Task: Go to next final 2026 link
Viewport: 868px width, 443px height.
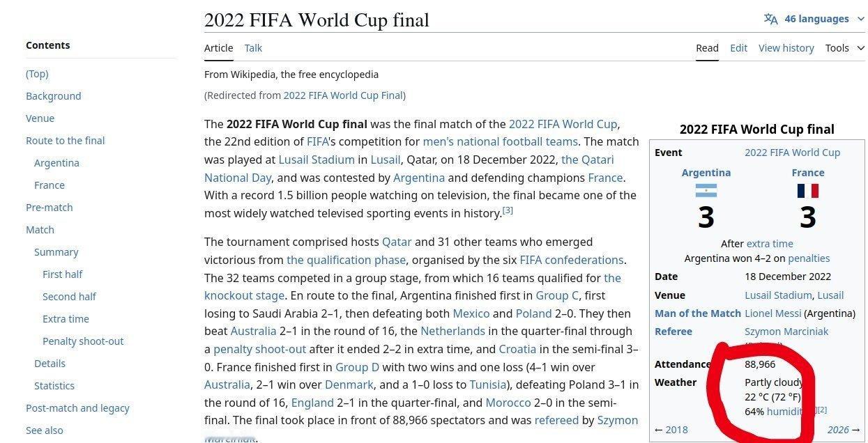Action: 844,430
